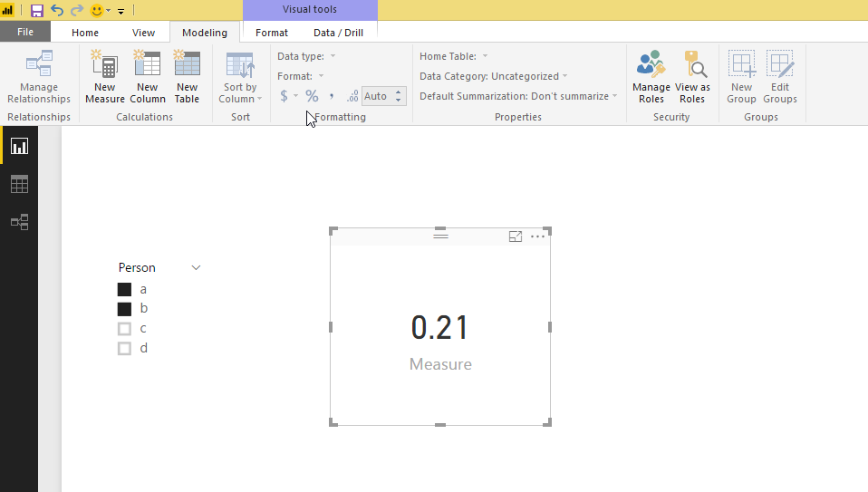This screenshot has width=868, height=492.
Task: Click the Redo arrow icon
Action: click(x=77, y=10)
